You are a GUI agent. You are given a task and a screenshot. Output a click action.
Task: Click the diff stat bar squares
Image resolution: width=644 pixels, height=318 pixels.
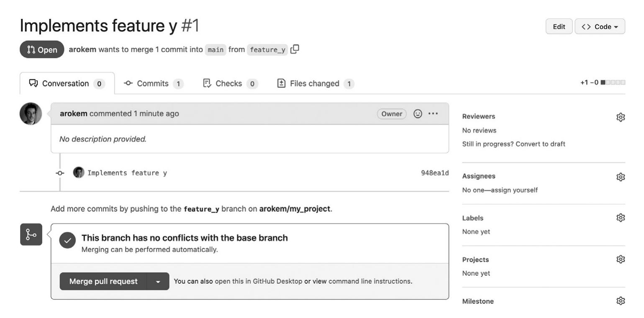613,82
